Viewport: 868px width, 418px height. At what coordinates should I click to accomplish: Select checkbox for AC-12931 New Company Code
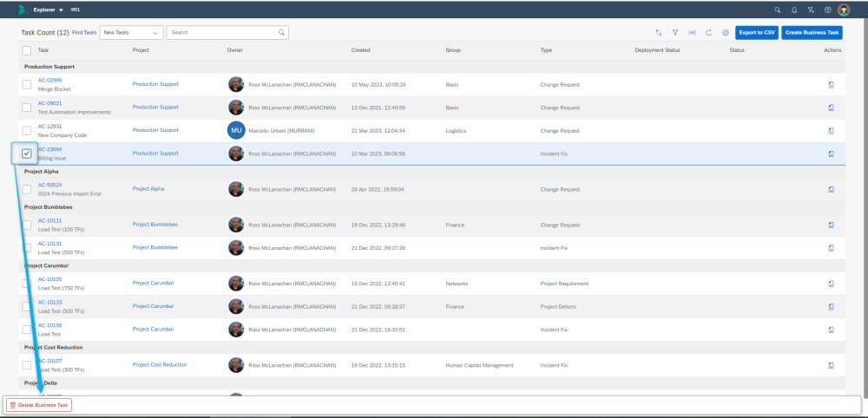point(27,130)
